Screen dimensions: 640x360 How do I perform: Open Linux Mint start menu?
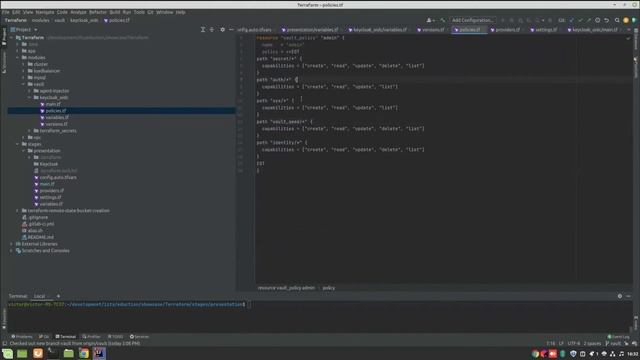pos(7,353)
